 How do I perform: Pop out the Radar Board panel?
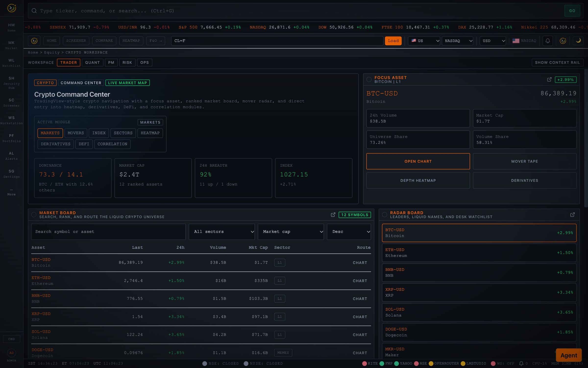click(x=572, y=215)
